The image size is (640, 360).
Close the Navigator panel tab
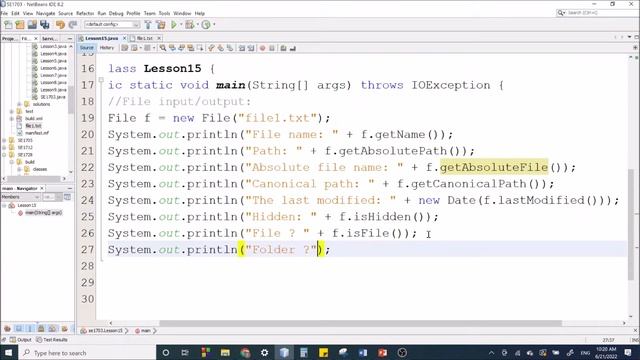(42, 189)
